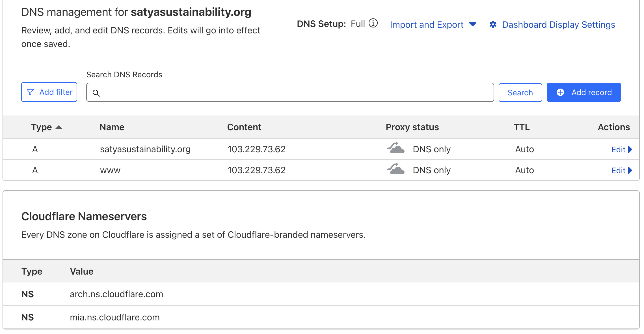644x334 pixels.
Task: Click the A type cell in www row
Action: click(35, 170)
